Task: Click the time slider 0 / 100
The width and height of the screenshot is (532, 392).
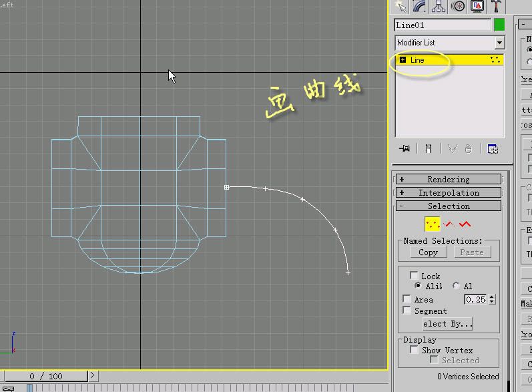Action: pos(46,376)
